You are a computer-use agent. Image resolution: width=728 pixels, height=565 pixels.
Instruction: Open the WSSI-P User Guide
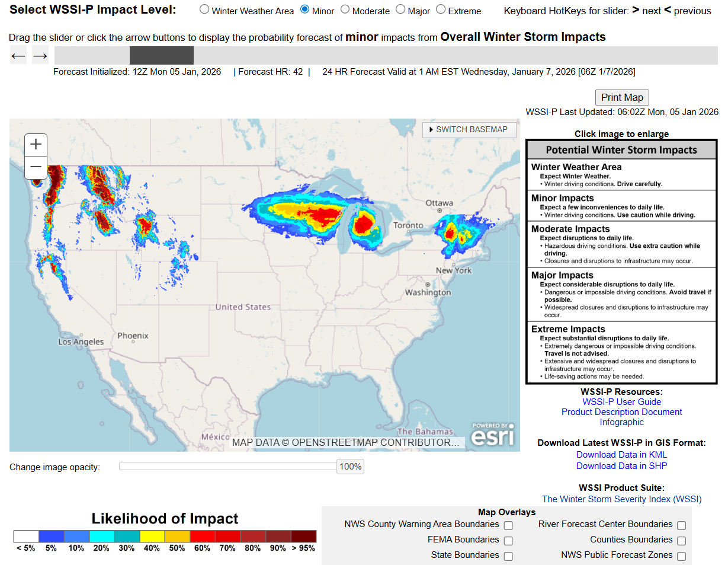click(621, 401)
